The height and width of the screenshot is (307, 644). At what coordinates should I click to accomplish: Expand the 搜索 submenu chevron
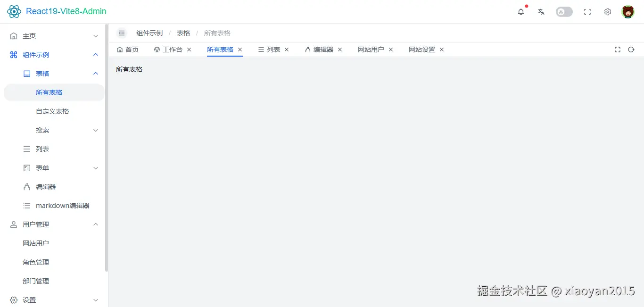(96, 130)
